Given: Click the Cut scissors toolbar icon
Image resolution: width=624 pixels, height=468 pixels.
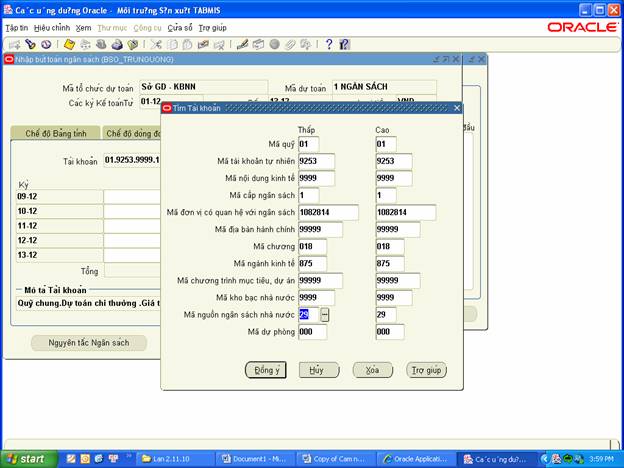Looking at the screenshot, I should tap(156, 44).
